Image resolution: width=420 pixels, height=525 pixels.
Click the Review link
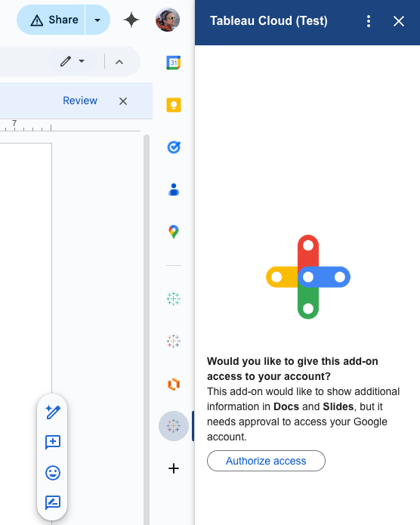[x=80, y=100]
